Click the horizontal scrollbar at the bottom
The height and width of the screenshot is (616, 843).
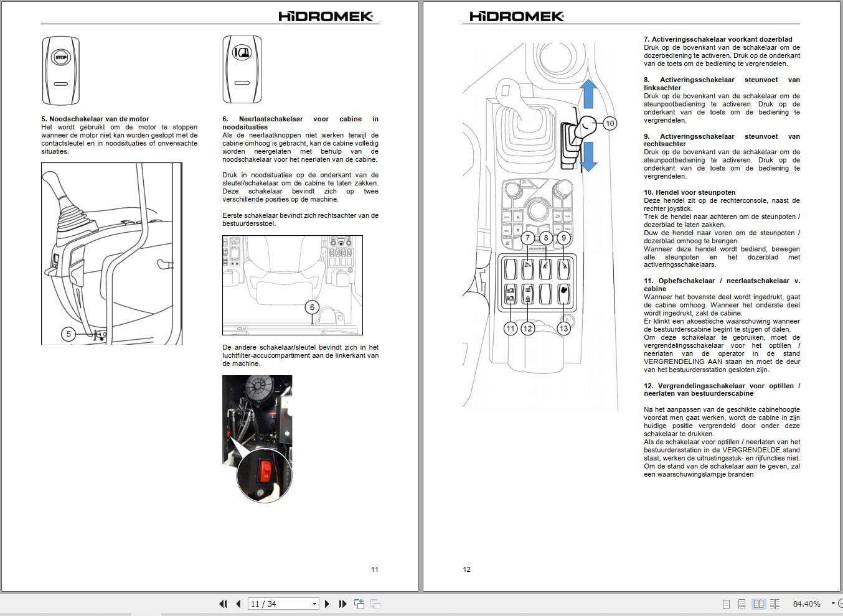coord(421,614)
